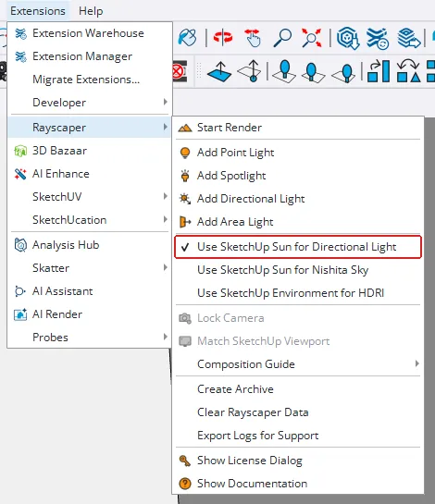Open Extension Warehouse from Extensions menu
The image size is (435, 504).
90,33
